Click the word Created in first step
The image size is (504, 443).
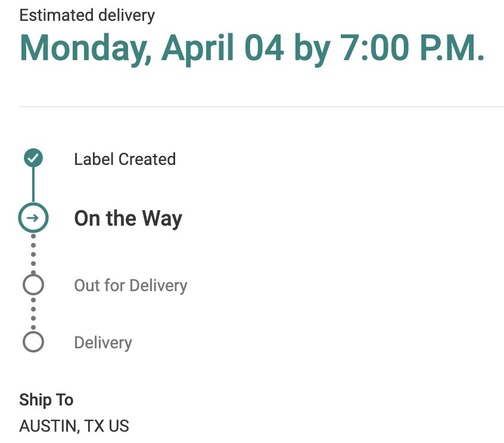[147, 159]
